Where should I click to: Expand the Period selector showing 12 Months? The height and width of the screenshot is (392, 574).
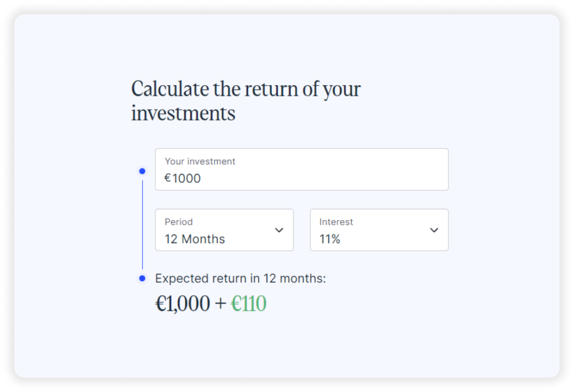224,230
